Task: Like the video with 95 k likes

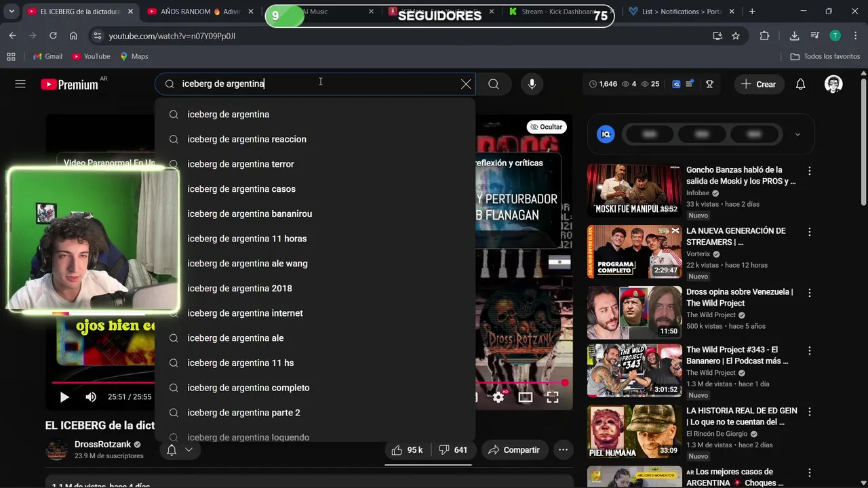Action: tap(406, 450)
